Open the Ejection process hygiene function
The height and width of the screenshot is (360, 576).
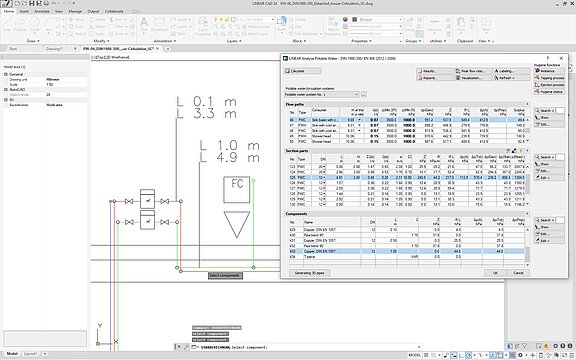click(x=549, y=85)
